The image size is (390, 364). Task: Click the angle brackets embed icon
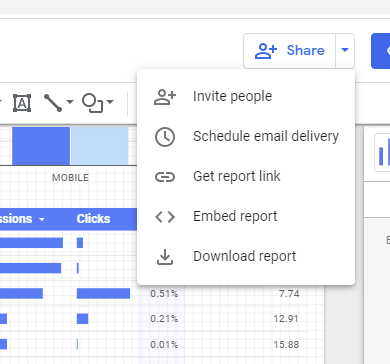pyautogui.click(x=165, y=217)
